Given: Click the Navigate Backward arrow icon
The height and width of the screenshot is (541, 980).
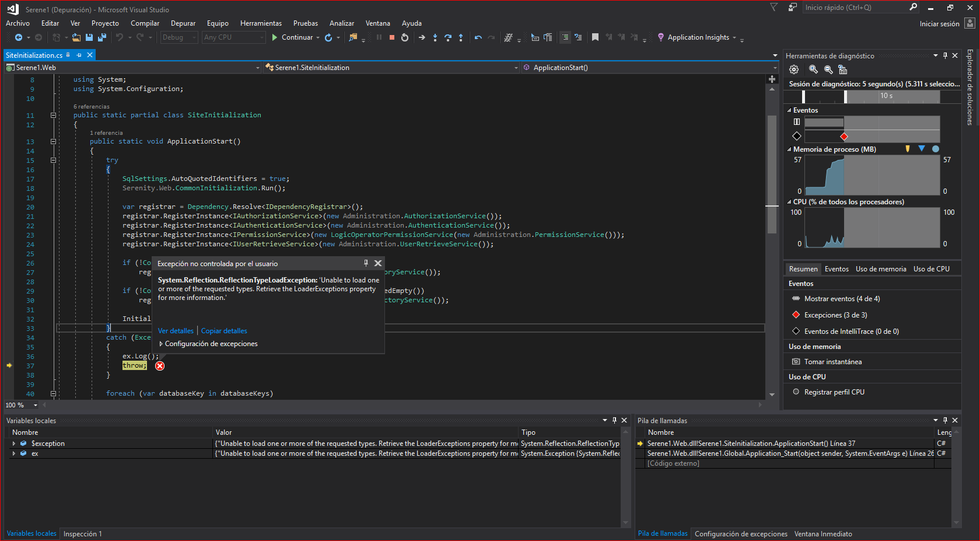Looking at the screenshot, I should pyautogui.click(x=19, y=37).
